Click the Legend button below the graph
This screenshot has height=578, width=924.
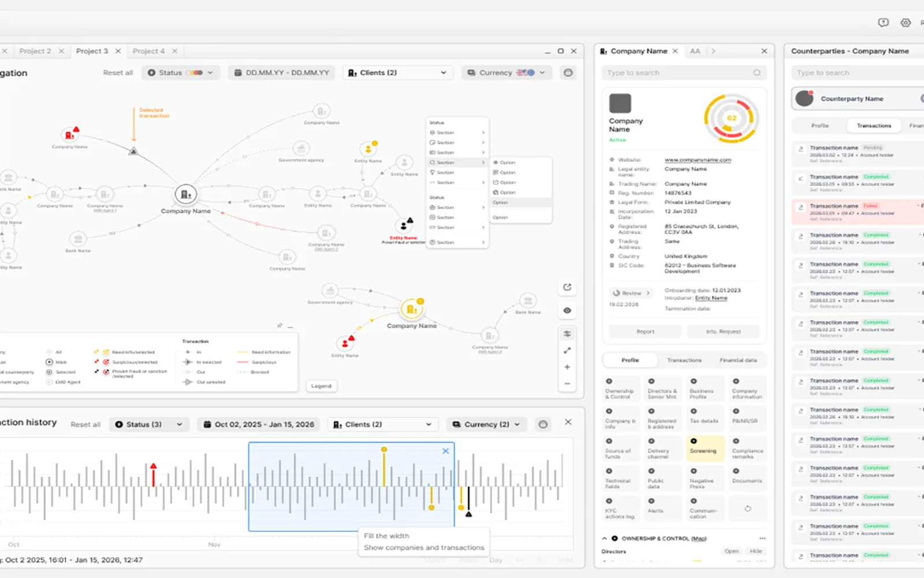click(321, 386)
